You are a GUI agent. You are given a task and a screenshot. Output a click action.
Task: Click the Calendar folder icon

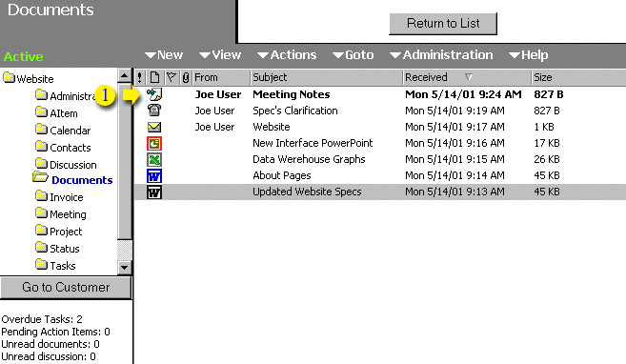[41, 129]
